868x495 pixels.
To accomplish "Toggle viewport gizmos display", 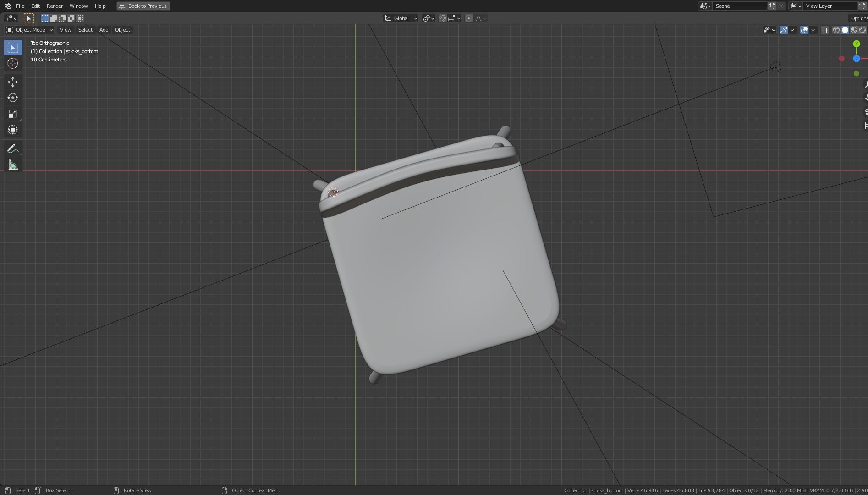I will 784,30.
